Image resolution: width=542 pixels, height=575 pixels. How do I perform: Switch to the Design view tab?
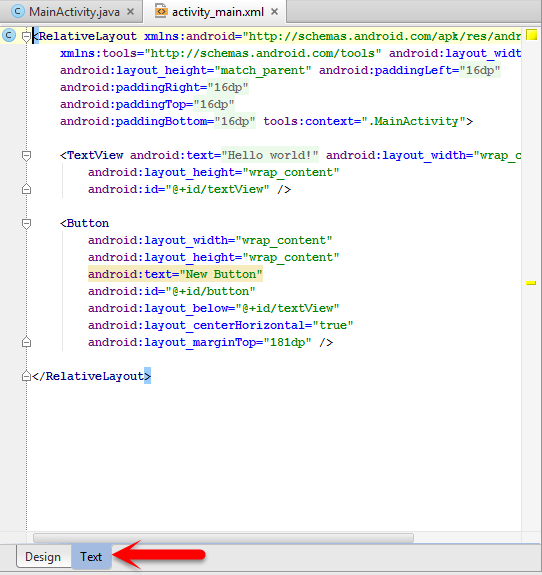click(43, 557)
